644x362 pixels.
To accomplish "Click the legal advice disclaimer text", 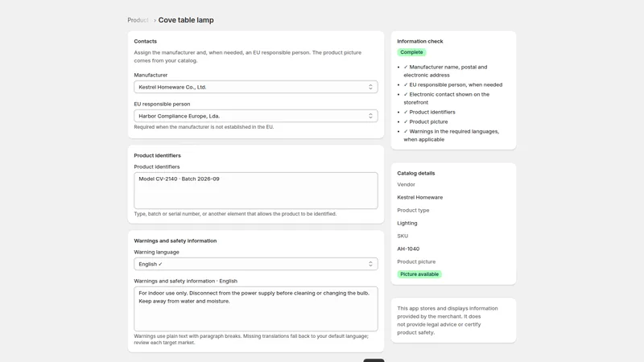I will (448, 320).
